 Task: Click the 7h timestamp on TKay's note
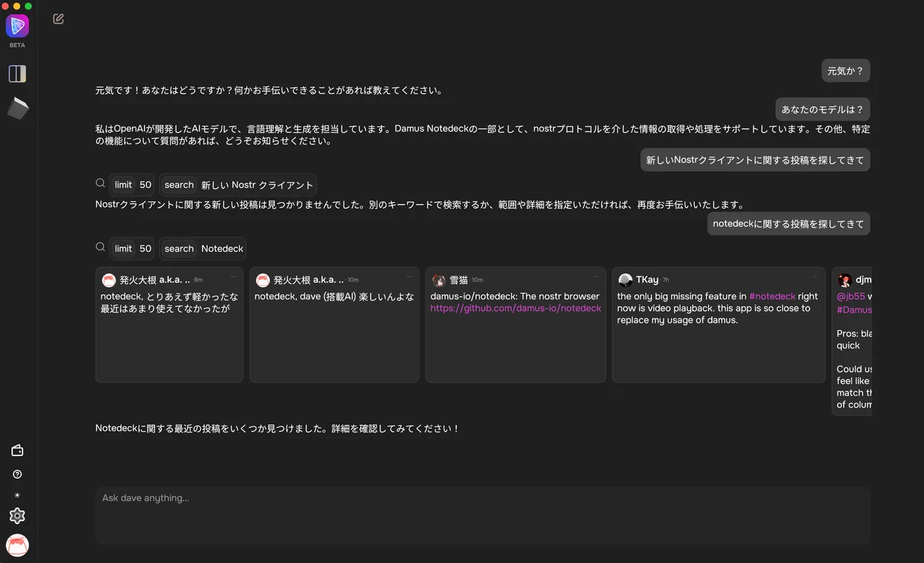pyautogui.click(x=666, y=280)
